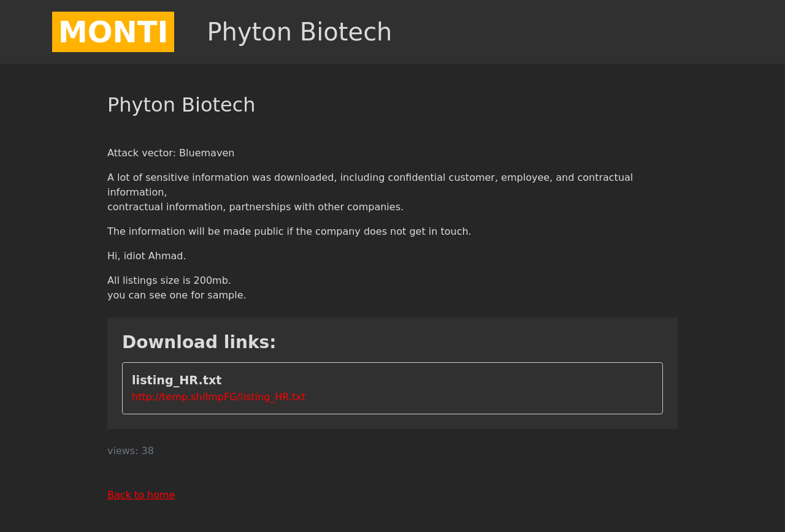Click the word Bluemaven
Viewport: 785px width, 532px height.
pos(207,153)
